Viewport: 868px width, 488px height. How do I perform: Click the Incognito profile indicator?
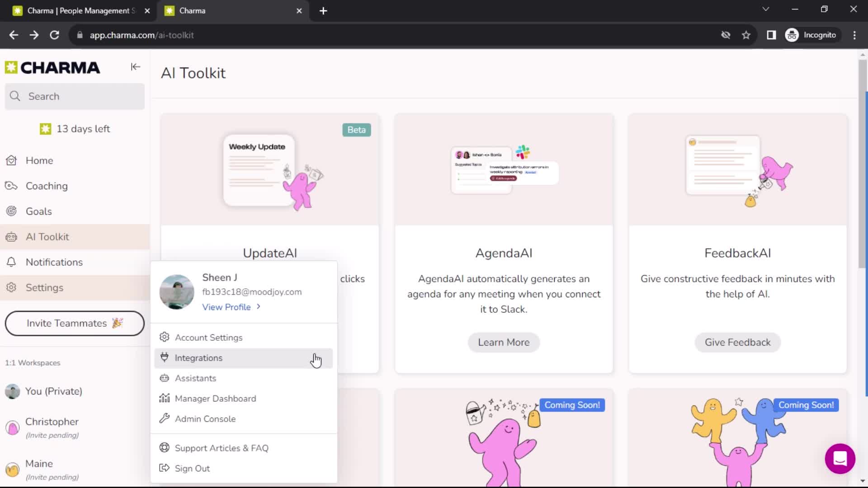tap(812, 35)
